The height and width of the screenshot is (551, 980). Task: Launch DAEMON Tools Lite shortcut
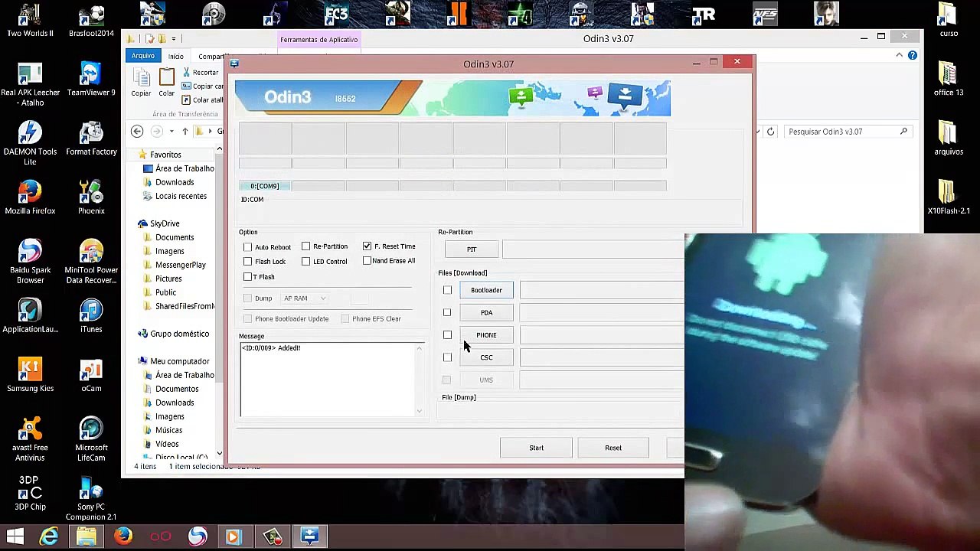point(30,143)
